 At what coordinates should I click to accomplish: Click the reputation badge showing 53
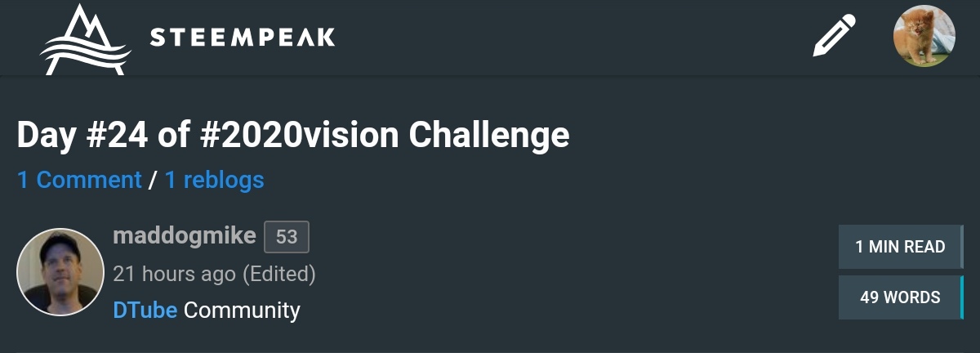[x=287, y=237]
